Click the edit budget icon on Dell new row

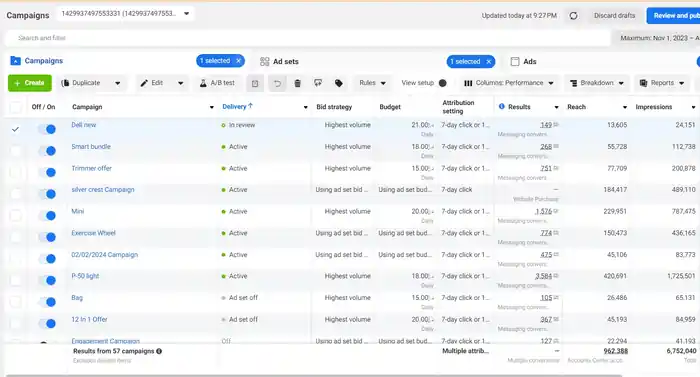pos(432,126)
